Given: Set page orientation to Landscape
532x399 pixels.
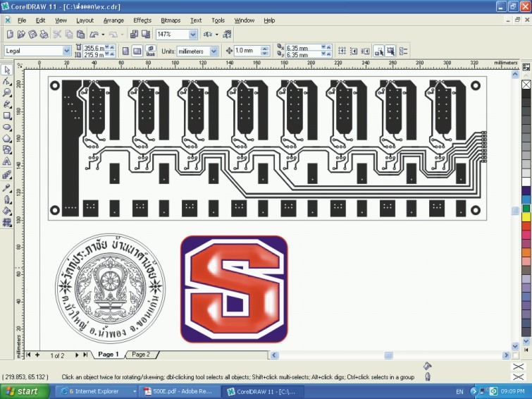Looking at the screenshot, I should click(x=137, y=51).
